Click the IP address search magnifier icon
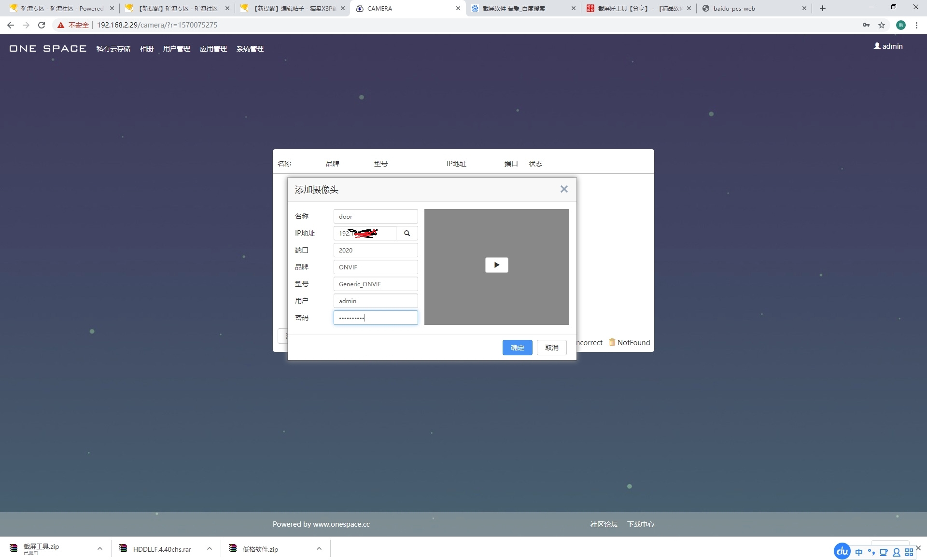Screen dimensions: 927x560 [x=407, y=233]
